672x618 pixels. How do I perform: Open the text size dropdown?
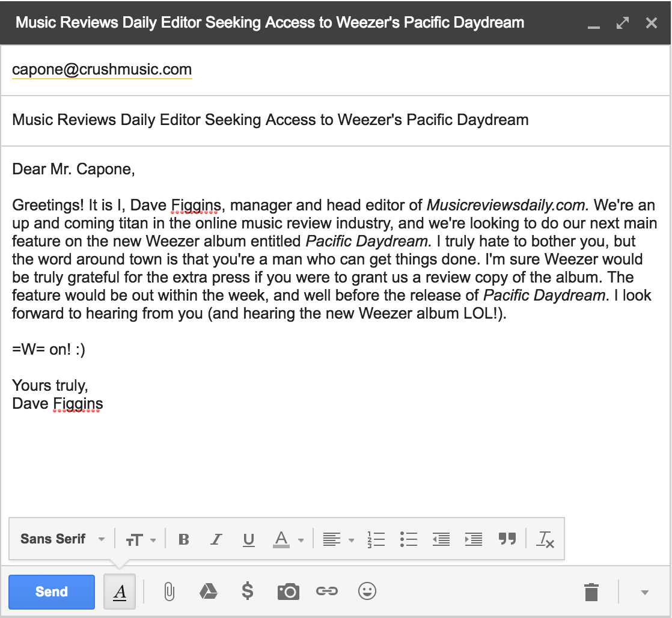pos(141,540)
